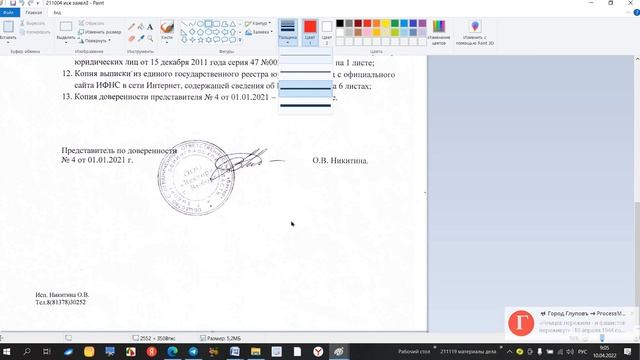Expand the shapes gallery more arrow
This screenshot has width=640, height=360.
(240, 40)
